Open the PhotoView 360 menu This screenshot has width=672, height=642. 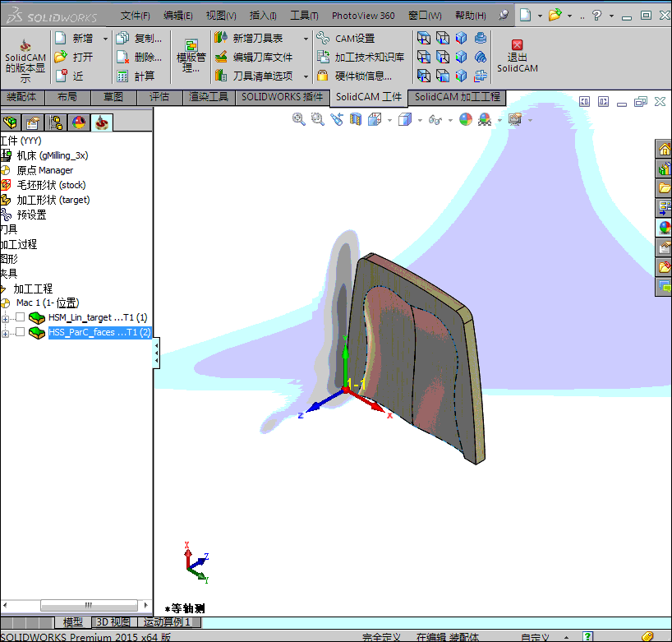pyautogui.click(x=363, y=16)
